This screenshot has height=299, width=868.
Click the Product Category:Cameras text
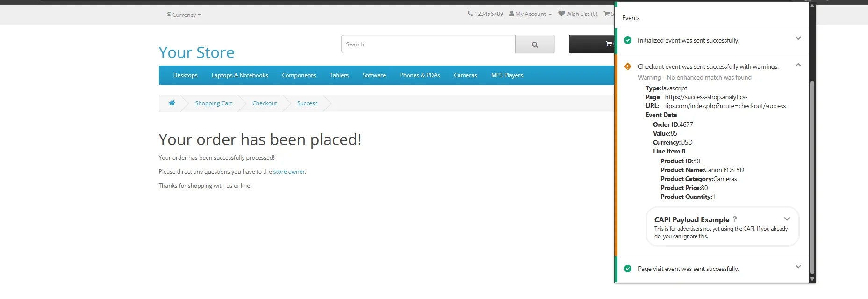coord(699,179)
